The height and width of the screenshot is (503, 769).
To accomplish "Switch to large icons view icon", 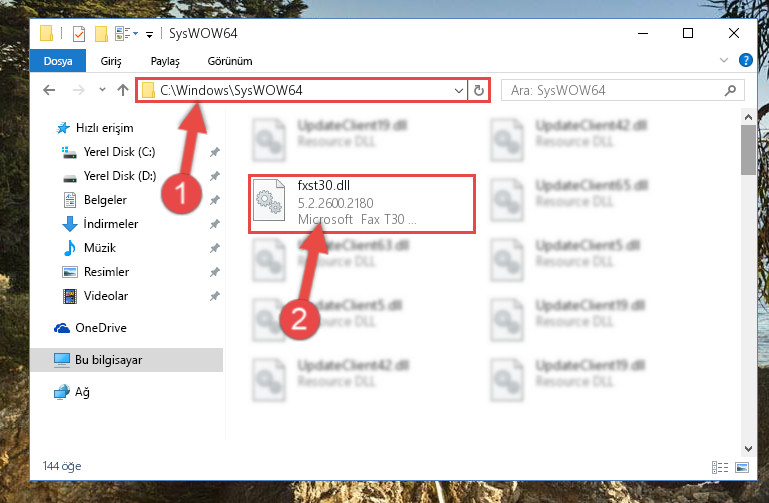I will tap(742, 467).
